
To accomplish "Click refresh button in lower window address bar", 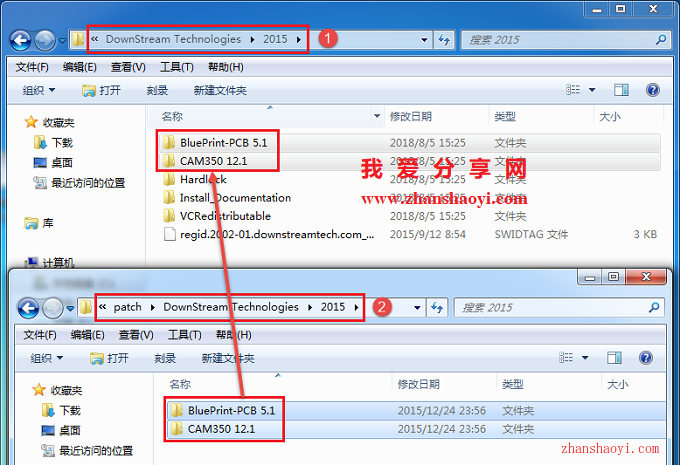I will 437,308.
